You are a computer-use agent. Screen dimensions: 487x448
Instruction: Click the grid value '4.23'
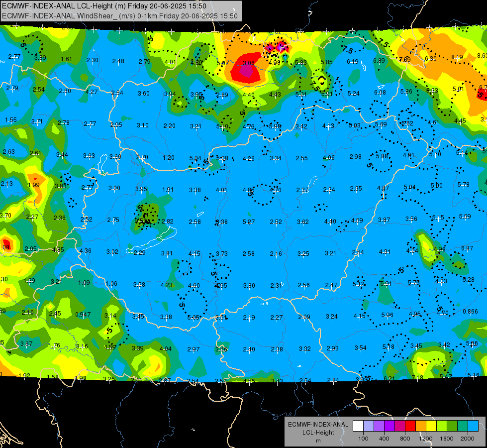(x=167, y=285)
